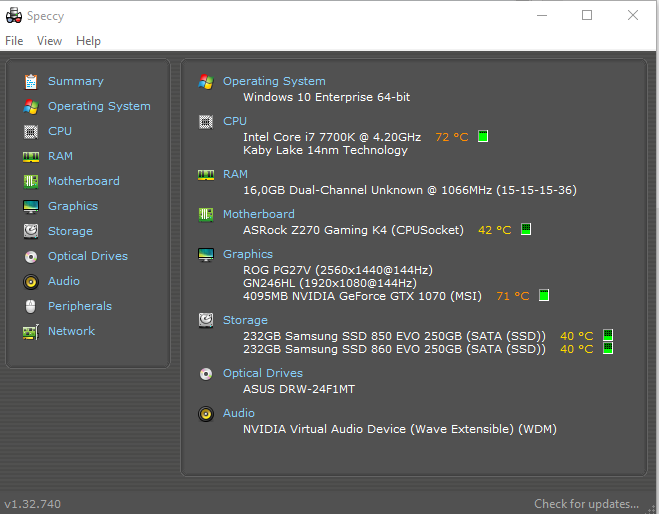Click the SSD 850 EVO temperature indicator icon
659x514 pixels.
[x=608, y=335]
